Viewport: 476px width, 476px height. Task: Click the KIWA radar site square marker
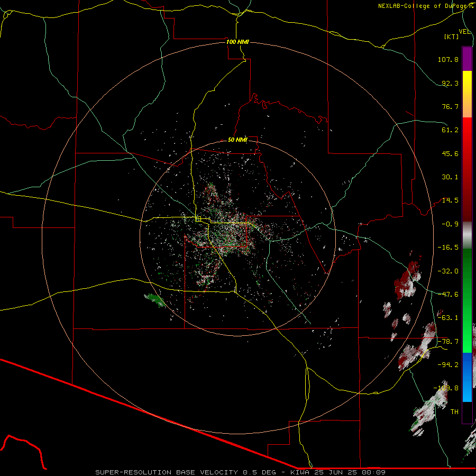pos(198,219)
